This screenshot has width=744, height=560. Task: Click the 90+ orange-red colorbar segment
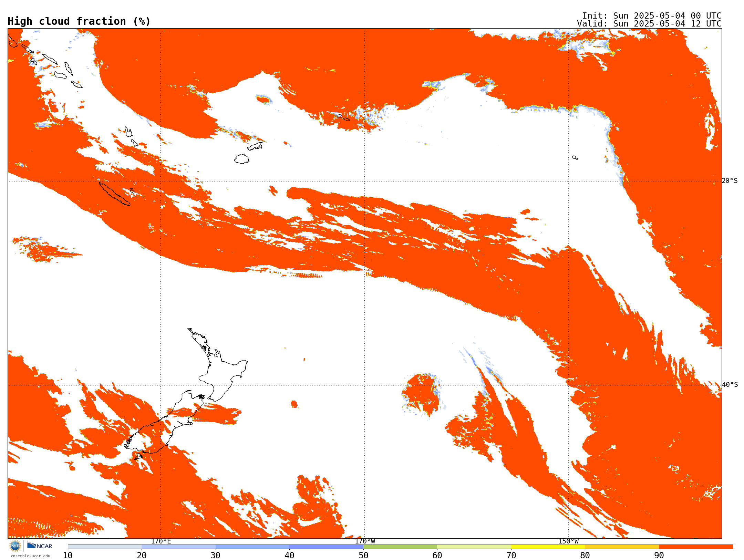[x=696, y=547]
